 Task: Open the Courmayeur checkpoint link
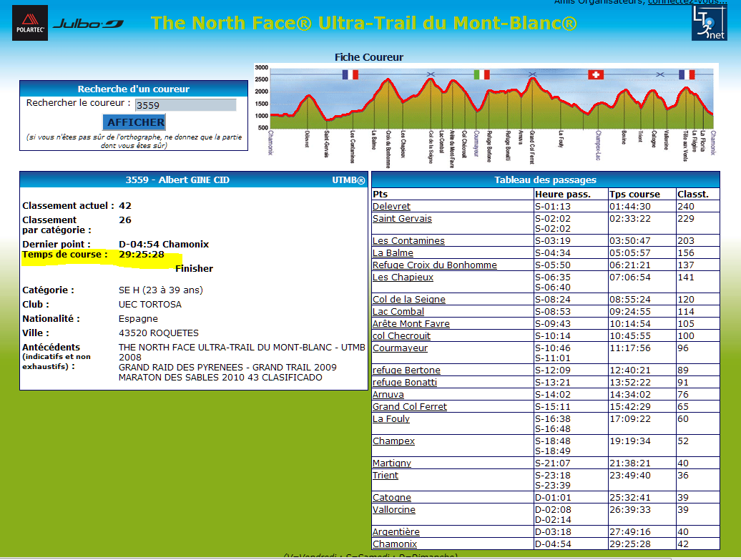[x=400, y=348]
